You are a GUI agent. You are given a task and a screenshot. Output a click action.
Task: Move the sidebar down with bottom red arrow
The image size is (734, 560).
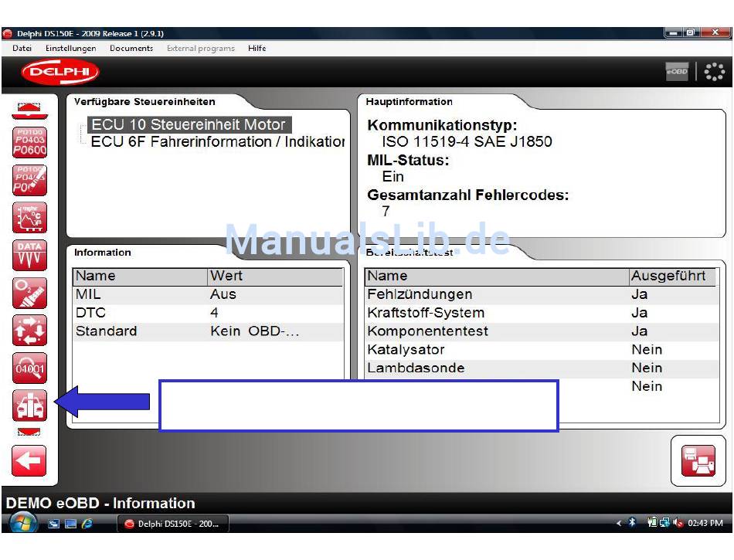click(x=29, y=432)
